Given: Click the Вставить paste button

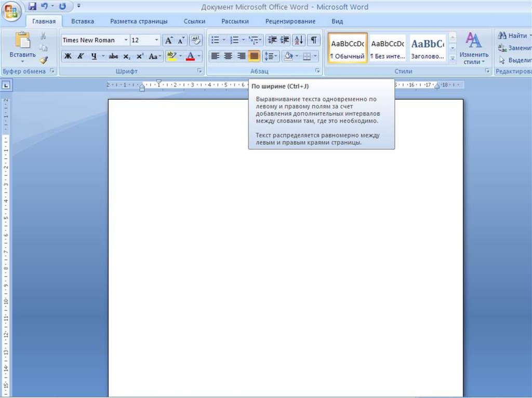Looking at the screenshot, I should coord(22,46).
